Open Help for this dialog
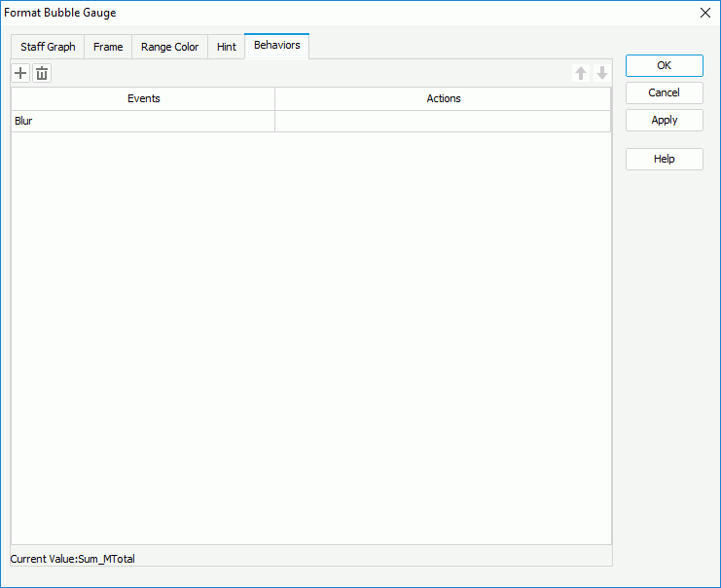Viewport: 721px width, 588px height. tap(664, 159)
